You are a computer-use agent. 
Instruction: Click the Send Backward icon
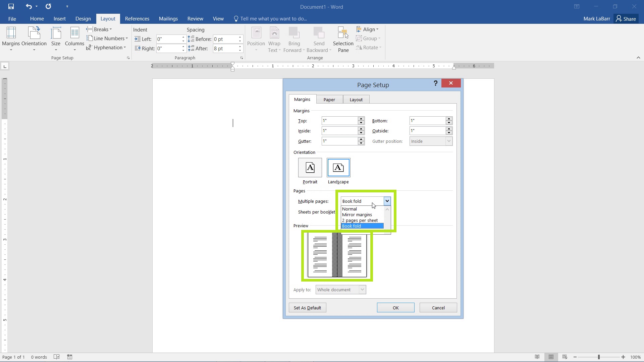click(319, 39)
